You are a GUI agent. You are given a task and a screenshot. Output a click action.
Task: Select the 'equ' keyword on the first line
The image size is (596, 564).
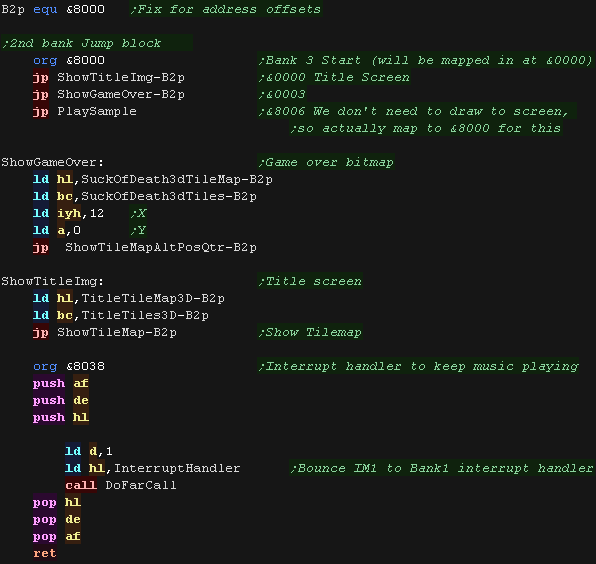(x=45, y=9)
